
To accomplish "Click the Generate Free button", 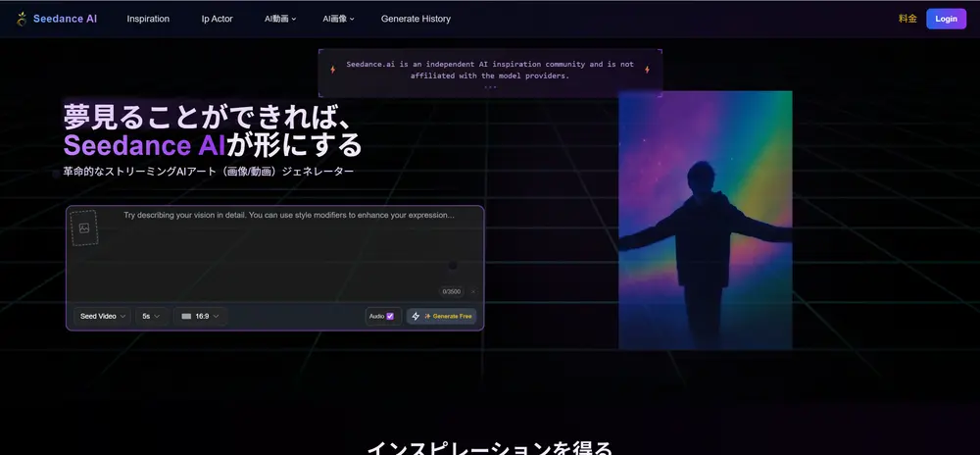I will point(441,317).
